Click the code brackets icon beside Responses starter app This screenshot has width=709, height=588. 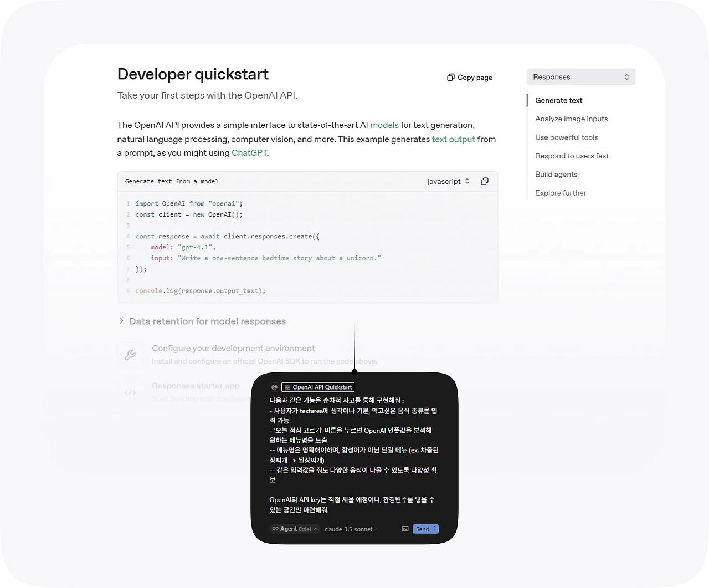pyautogui.click(x=130, y=392)
